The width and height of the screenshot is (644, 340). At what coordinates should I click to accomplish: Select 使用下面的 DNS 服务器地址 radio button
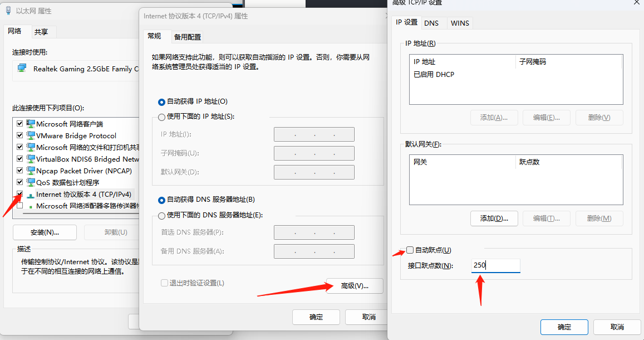[162, 216]
